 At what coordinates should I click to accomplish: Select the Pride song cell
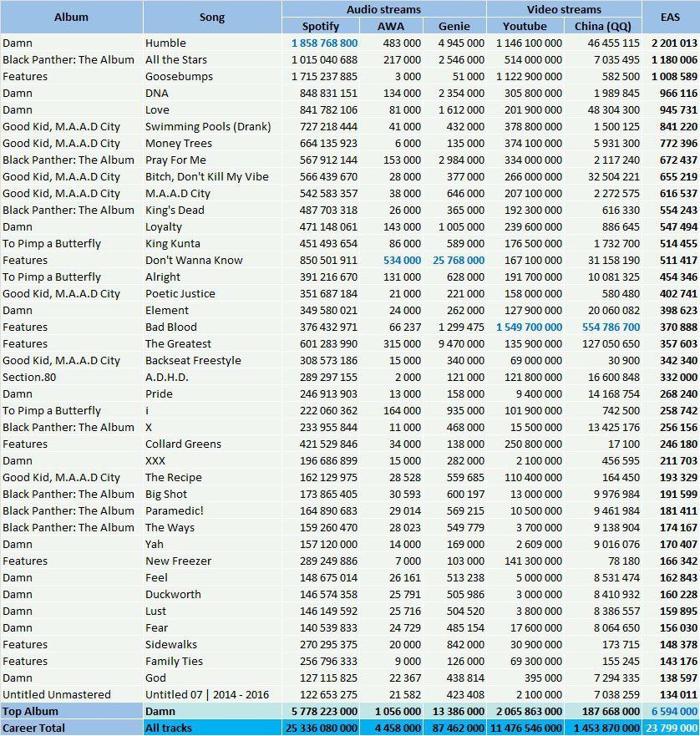pos(212,393)
